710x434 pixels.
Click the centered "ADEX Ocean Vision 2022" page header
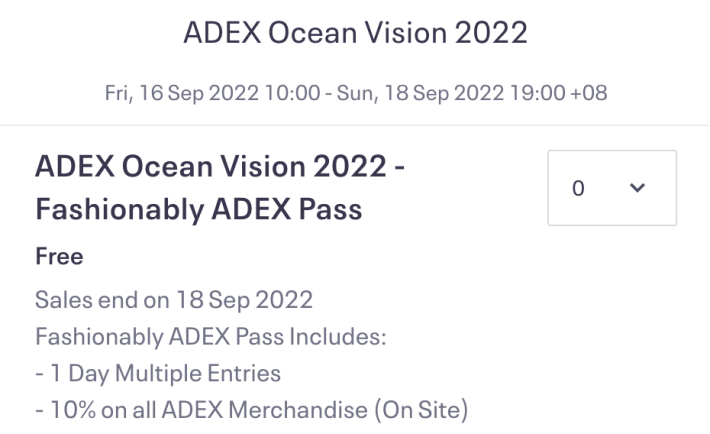(x=355, y=33)
